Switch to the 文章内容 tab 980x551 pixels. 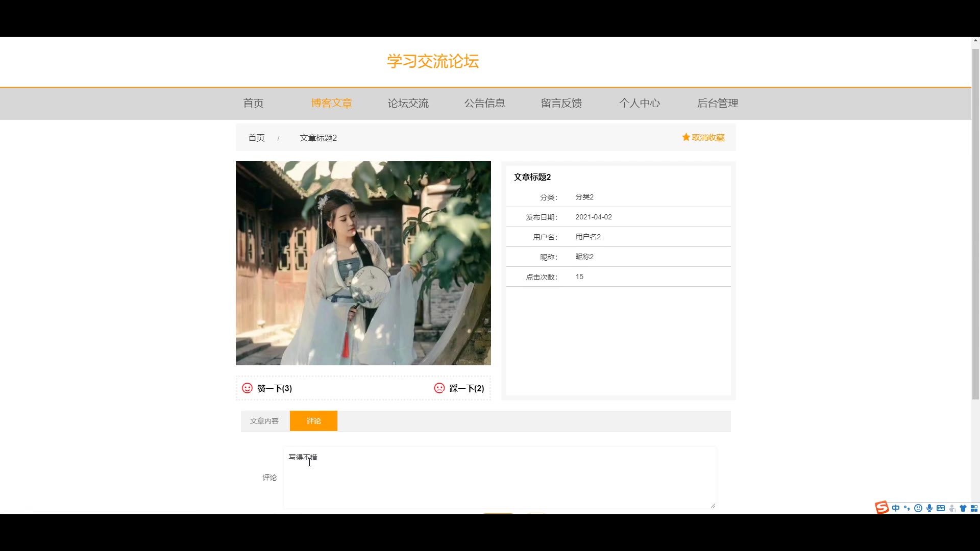point(264,421)
